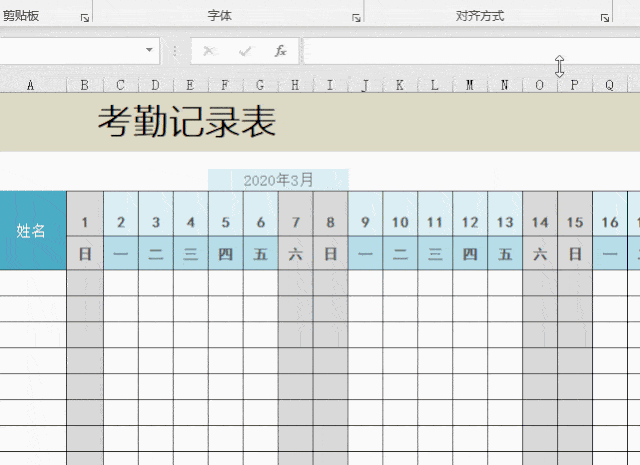Select column A header
This screenshot has height=465, width=640.
tap(31, 85)
